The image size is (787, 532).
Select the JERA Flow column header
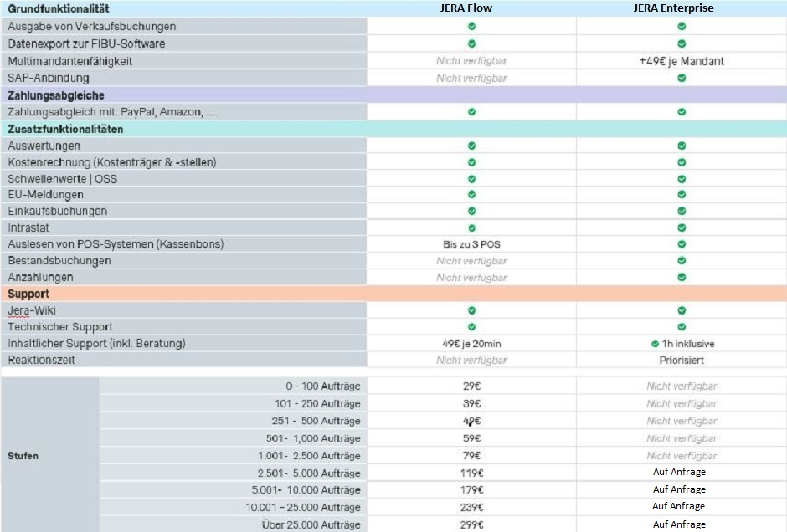click(x=471, y=8)
